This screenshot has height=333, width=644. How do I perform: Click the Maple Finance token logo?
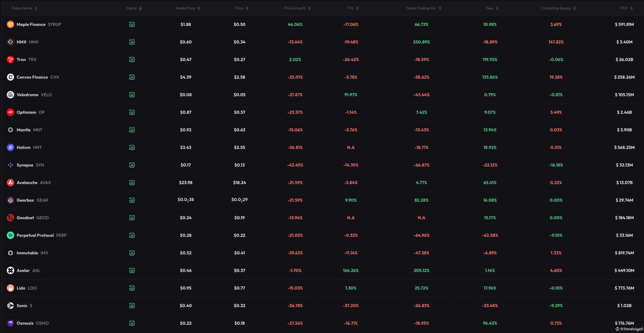[10, 24]
